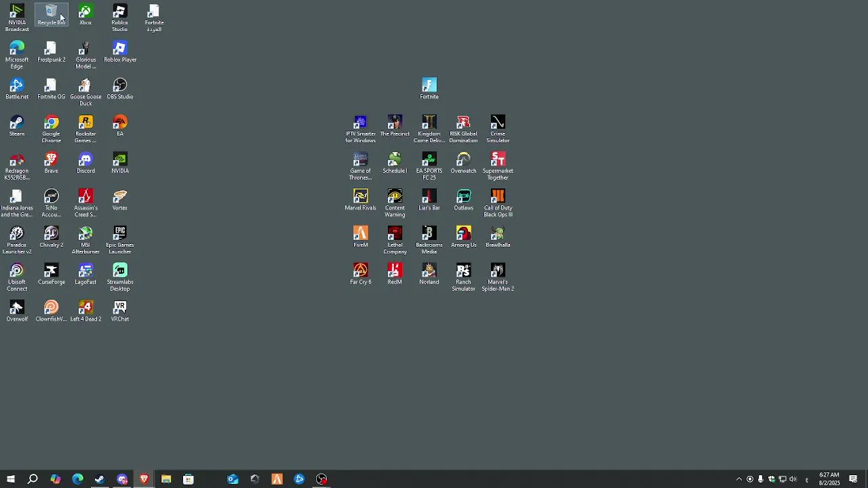The height and width of the screenshot is (488, 868).
Task: Select the CurseForge desktop icon
Action: pyautogui.click(x=52, y=274)
